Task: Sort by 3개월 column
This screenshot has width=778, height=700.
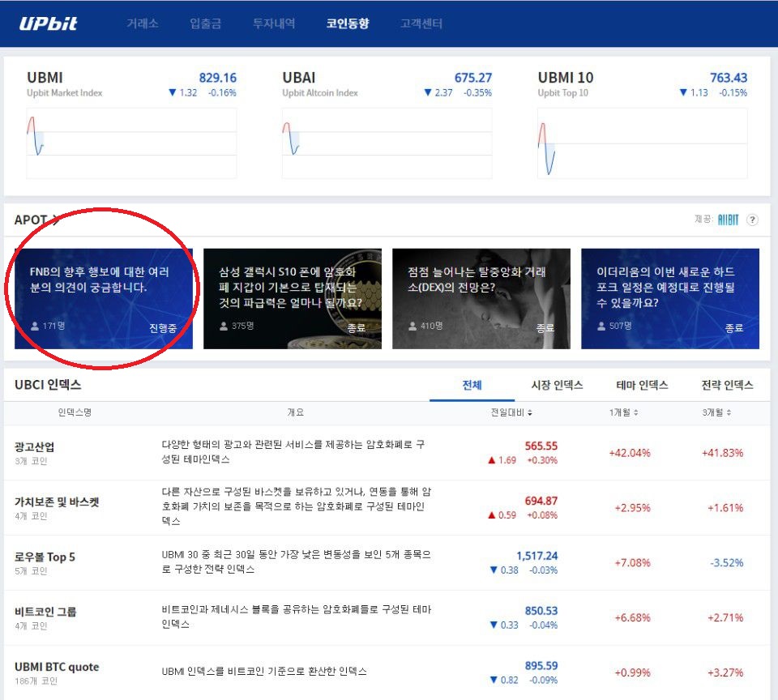Action: click(716, 412)
